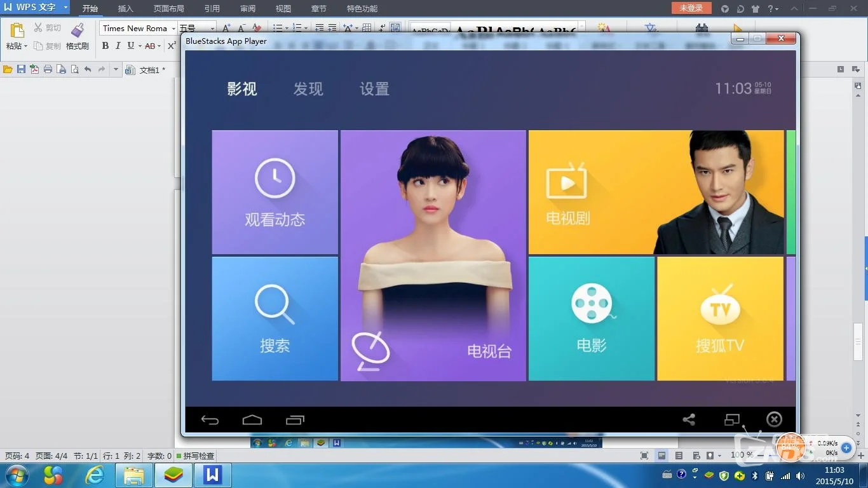The width and height of the screenshot is (868, 488).
Task: Switch to the 发现 tab
Action: pyautogui.click(x=308, y=89)
